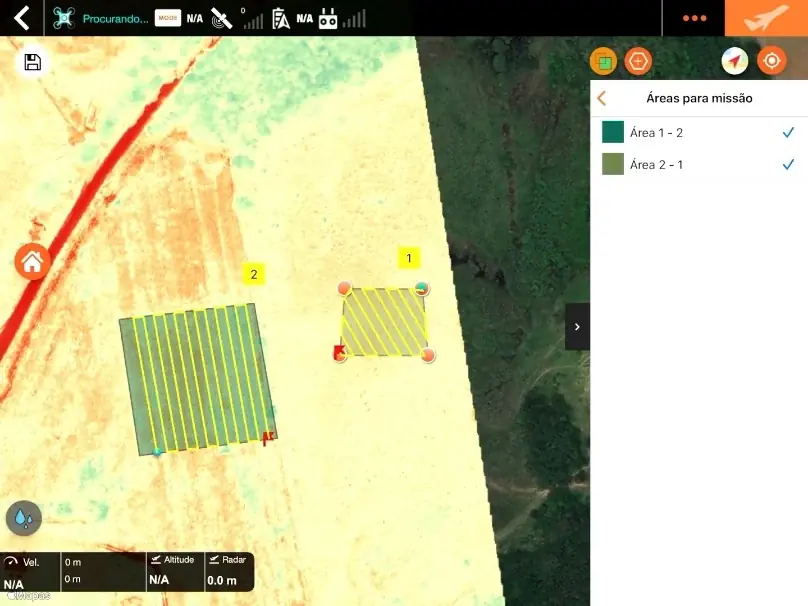Tap the orange home point marker
This screenshot has width=808, height=606.
[32, 262]
